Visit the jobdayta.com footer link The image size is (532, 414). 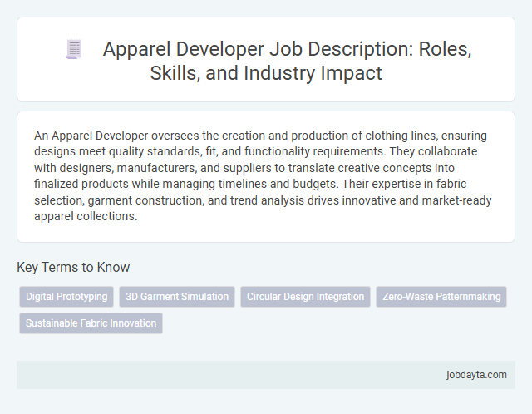pyautogui.click(x=476, y=375)
